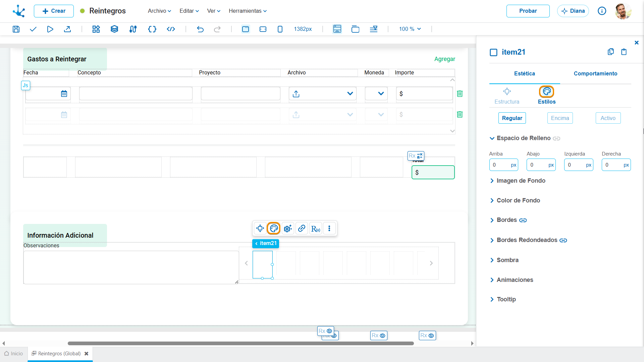Open the Archivo menu
Viewport: 644px width, 362px height.
159,11
